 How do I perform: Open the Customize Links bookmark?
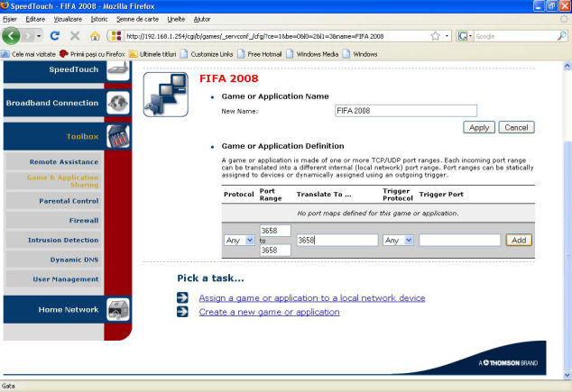click(207, 54)
